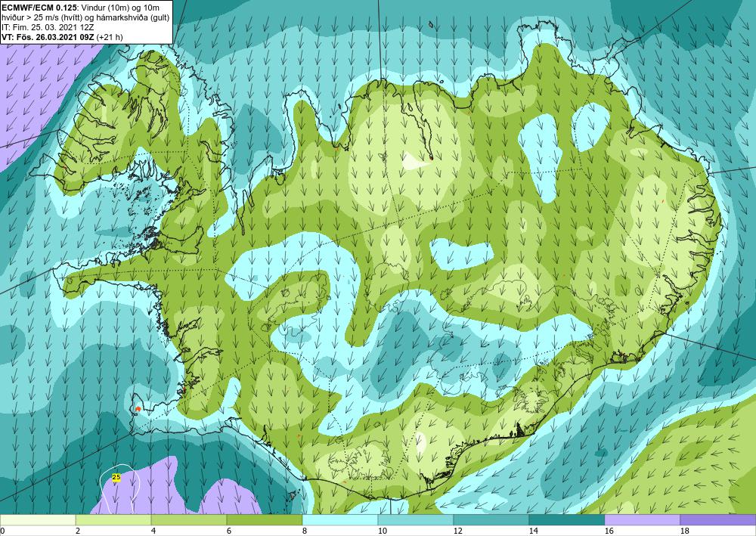The width and height of the screenshot is (756, 536).
Task: Click the '2' scale label
Action: pyautogui.click(x=78, y=531)
